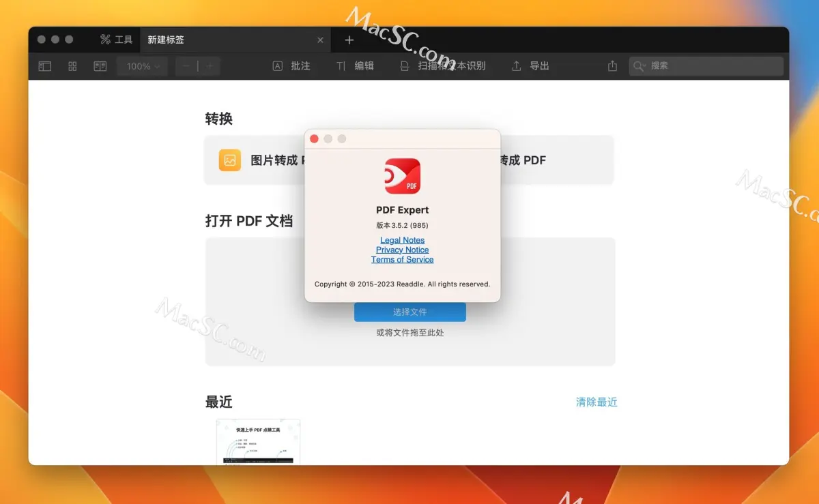Open the scan and text recognition tool
This screenshot has height=504, width=819.
443,66
